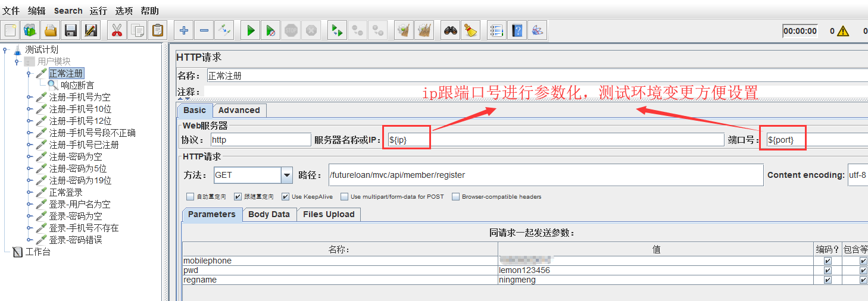
Task: Click the Start no pauses icon
Action: pos(271,30)
